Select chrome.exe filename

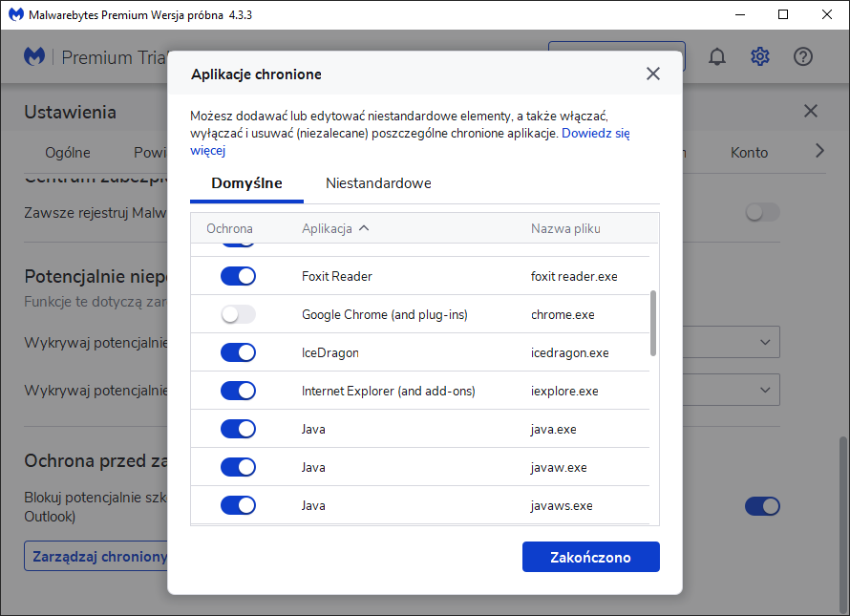pos(563,314)
